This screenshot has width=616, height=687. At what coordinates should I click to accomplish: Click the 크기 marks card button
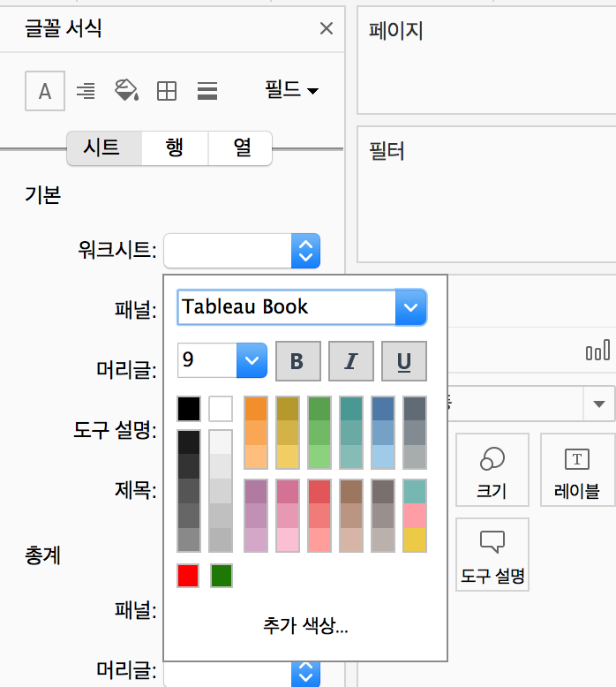[x=492, y=470]
